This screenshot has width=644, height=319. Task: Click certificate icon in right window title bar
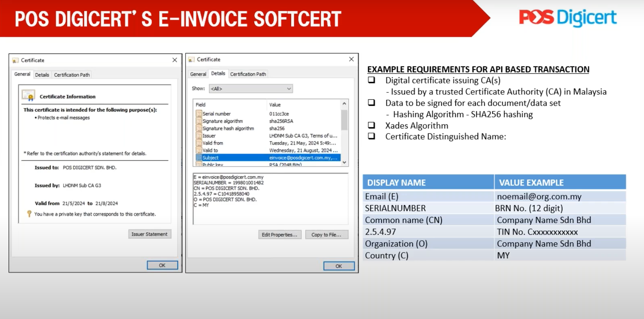(x=192, y=60)
